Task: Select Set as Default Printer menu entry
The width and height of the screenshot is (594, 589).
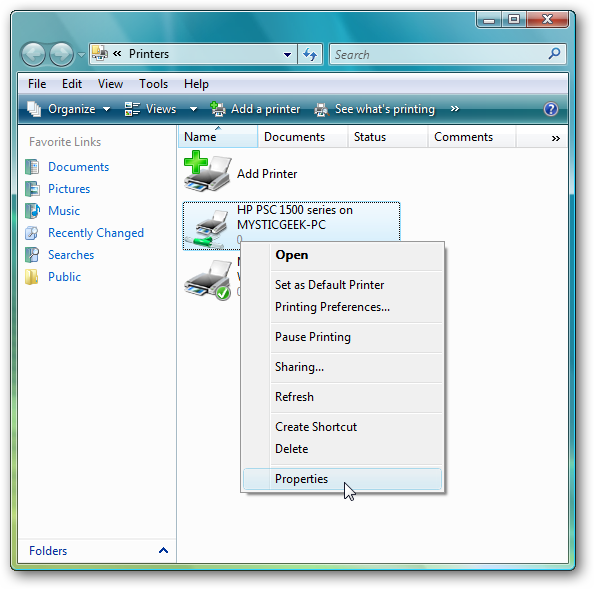Action: tap(329, 285)
